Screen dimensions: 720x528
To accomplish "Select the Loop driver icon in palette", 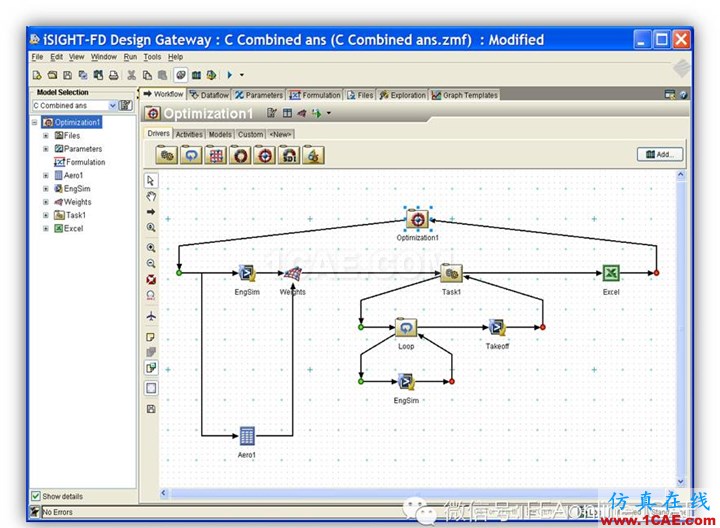I will tap(191, 155).
